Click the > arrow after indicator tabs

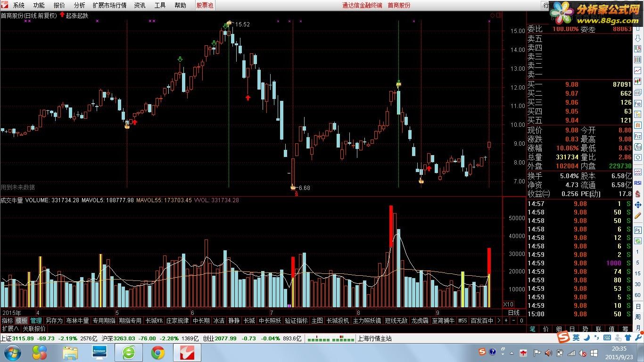click(x=499, y=321)
